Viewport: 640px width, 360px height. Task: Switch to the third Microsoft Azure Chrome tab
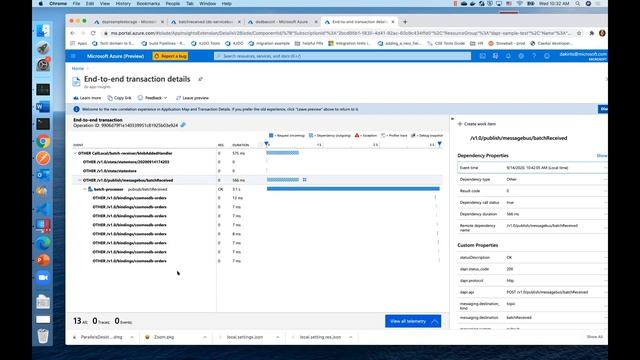(282, 22)
